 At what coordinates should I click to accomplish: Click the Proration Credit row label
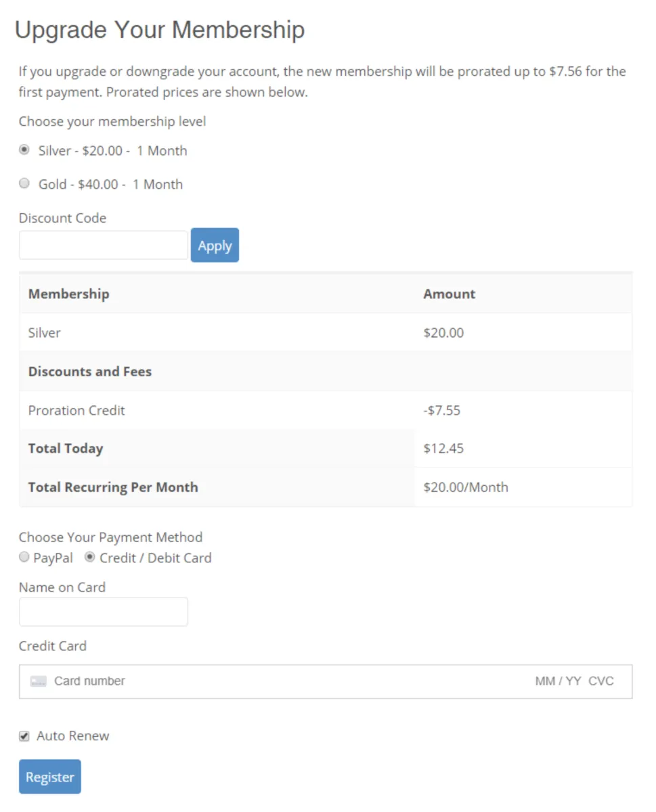pos(76,411)
